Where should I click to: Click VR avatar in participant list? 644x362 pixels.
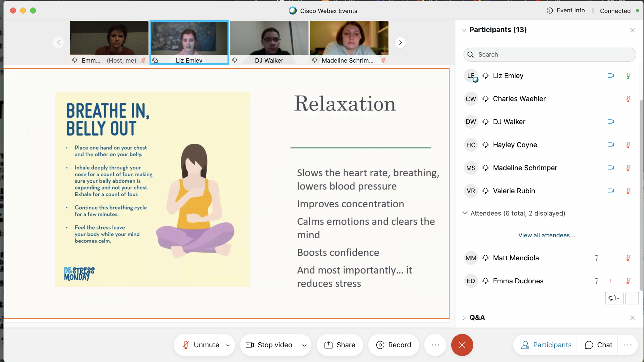471,191
